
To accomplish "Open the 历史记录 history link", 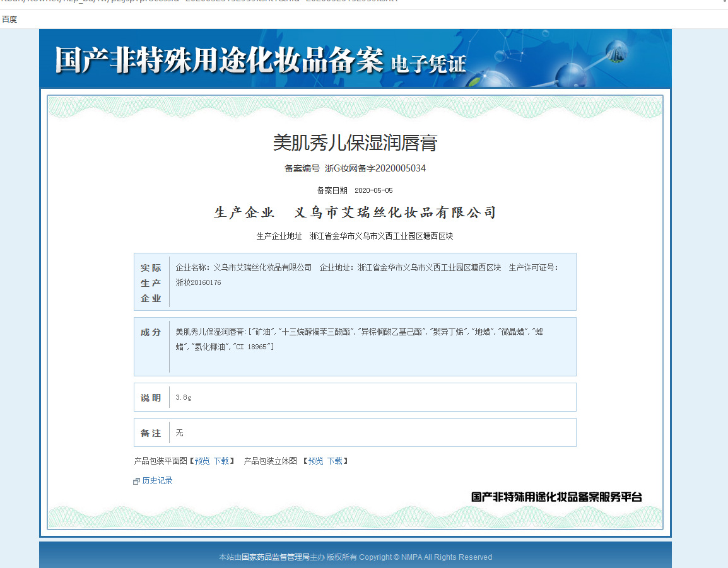I will pos(157,481).
